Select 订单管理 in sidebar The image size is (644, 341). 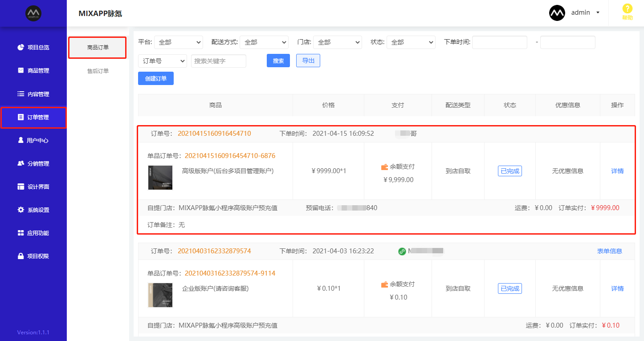(x=33, y=118)
